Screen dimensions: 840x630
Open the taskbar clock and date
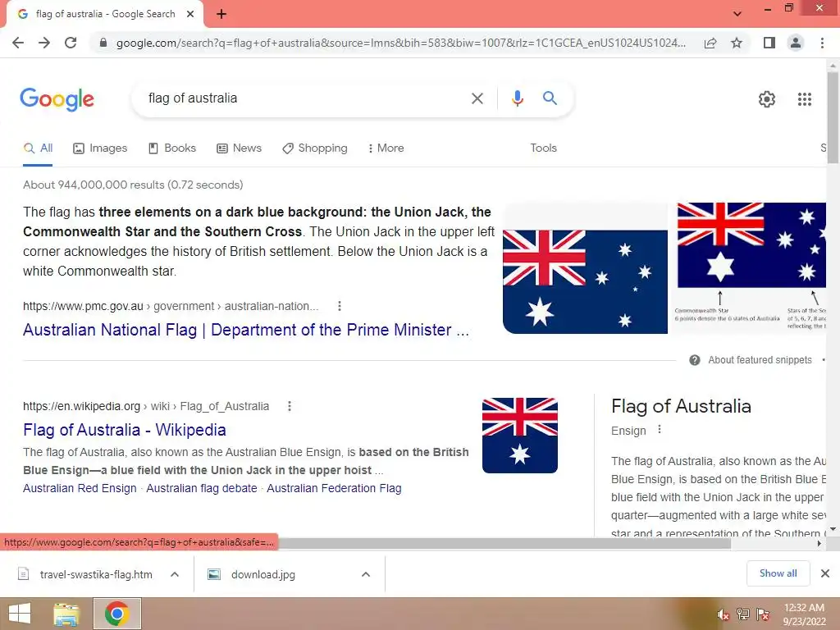pos(804,614)
